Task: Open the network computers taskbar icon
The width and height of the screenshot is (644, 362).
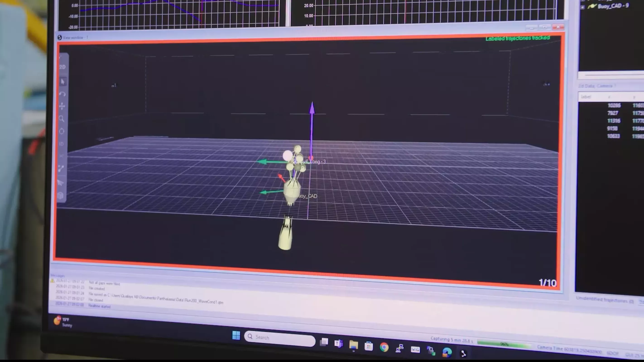Action: [400, 348]
